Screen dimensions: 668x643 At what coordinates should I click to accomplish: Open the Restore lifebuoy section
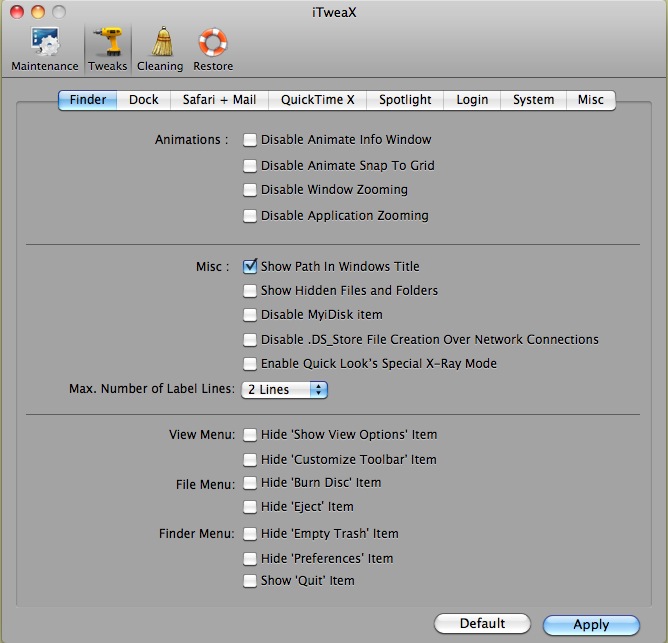(x=213, y=48)
